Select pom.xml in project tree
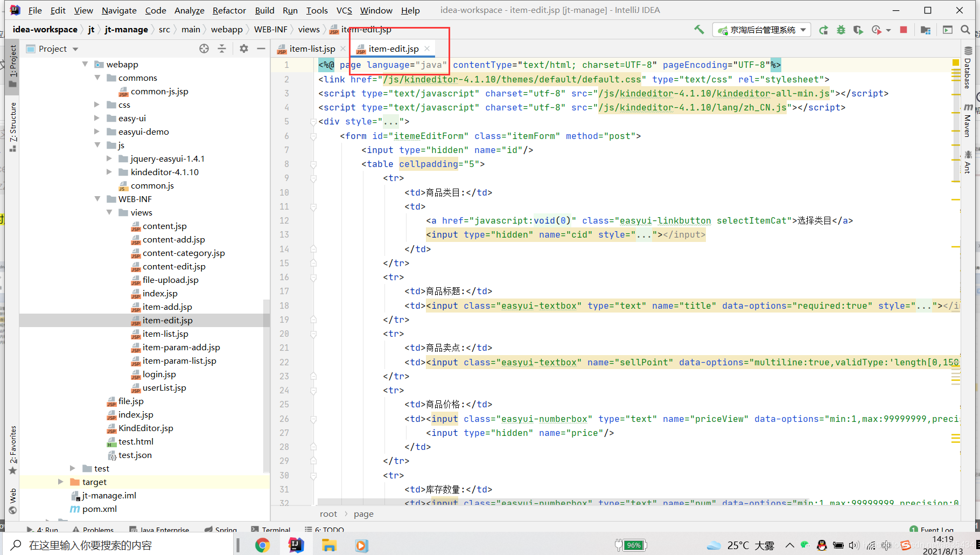Screen dimensions: 980x555 click(99, 509)
